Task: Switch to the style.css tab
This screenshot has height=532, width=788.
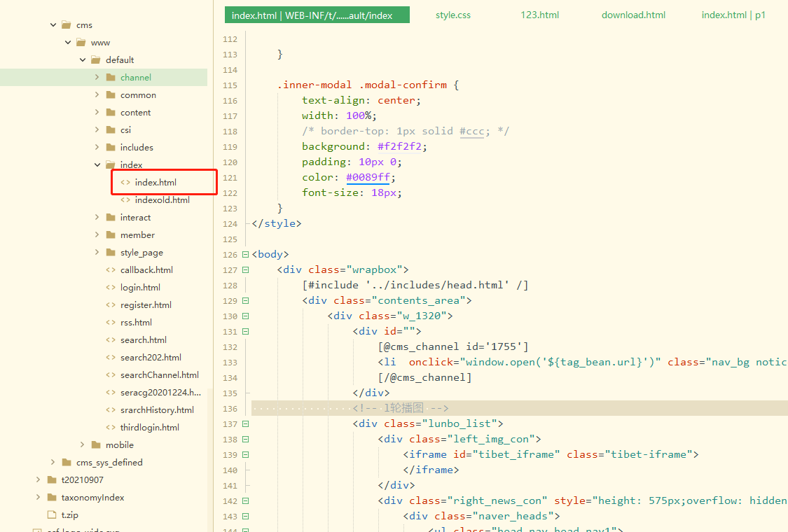Action: point(453,15)
